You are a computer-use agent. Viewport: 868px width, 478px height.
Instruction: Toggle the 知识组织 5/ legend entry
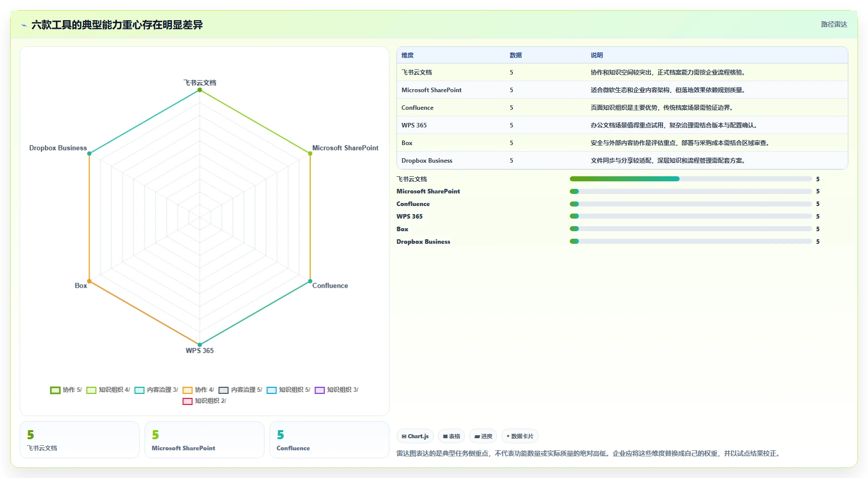(289, 390)
